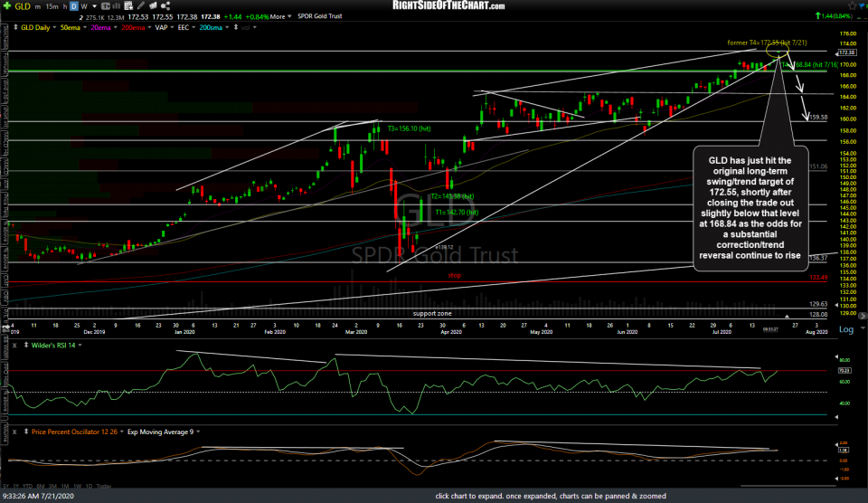Click the 9:33:26 AM 7/21/2020 timestamp
The image size is (868, 503).
(38, 497)
